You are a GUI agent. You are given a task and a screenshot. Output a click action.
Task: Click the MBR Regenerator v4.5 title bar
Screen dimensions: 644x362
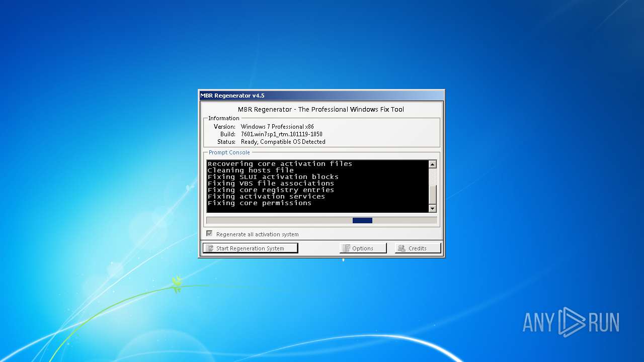click(x=321, y=96)
